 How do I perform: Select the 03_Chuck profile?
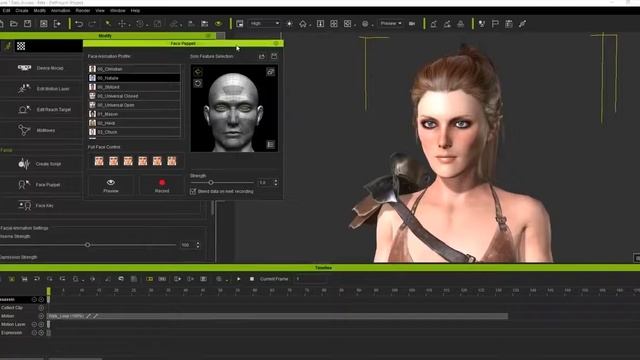134,132
